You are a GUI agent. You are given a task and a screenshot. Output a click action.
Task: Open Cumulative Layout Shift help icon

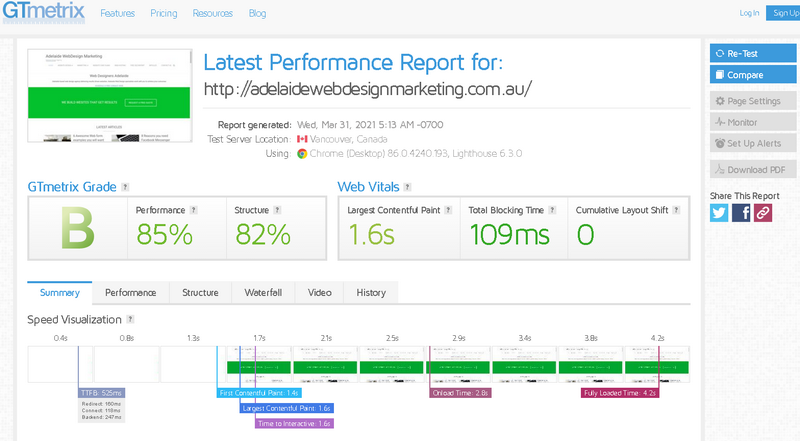tap(676, 210)
